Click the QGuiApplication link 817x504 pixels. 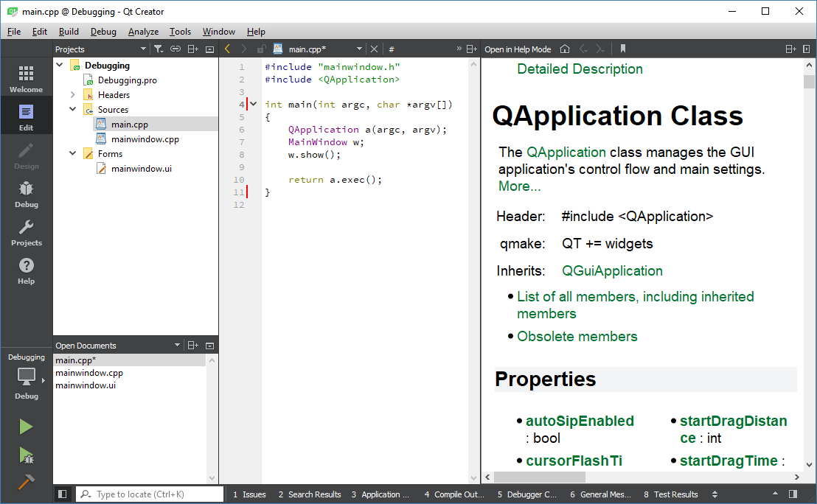click(x=612, y=271)
